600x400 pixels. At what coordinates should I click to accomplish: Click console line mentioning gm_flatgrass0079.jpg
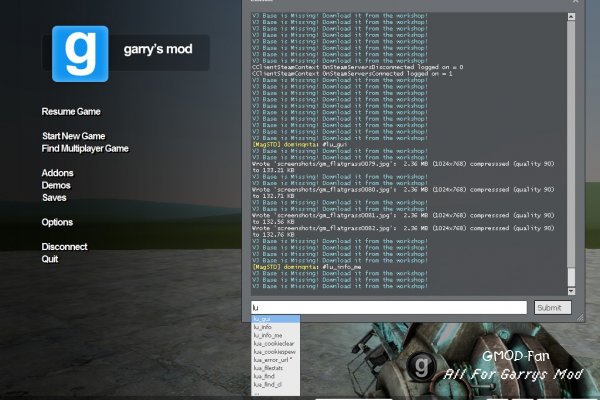point(403,164)
